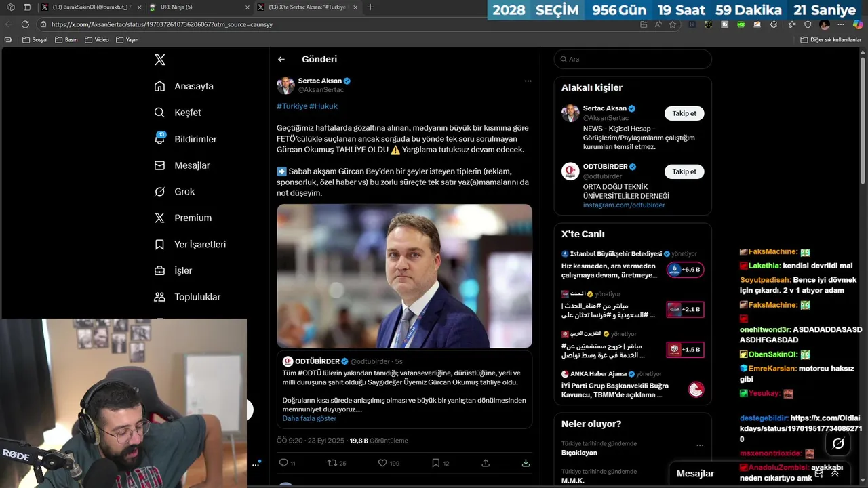Open Keşfet explore page

click(x=178, y=113)
